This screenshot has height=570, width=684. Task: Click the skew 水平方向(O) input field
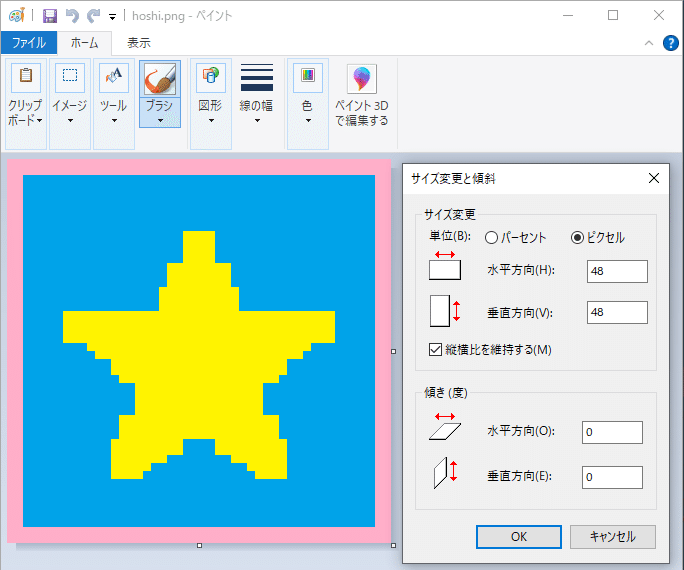612,432
